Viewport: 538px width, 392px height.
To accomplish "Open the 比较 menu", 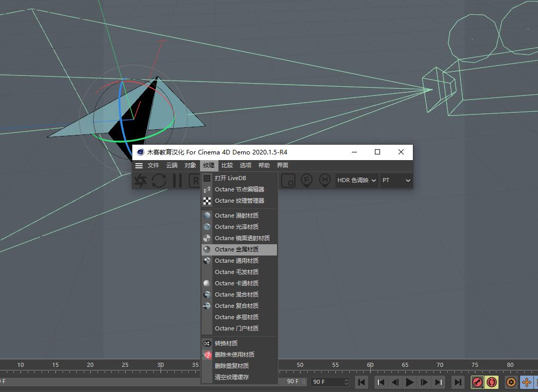I will (x=227, y=165).
